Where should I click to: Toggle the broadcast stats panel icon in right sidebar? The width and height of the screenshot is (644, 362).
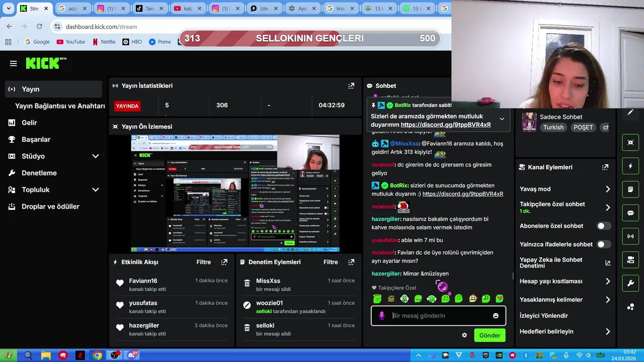pyautogui.click(x=630, y=236)
